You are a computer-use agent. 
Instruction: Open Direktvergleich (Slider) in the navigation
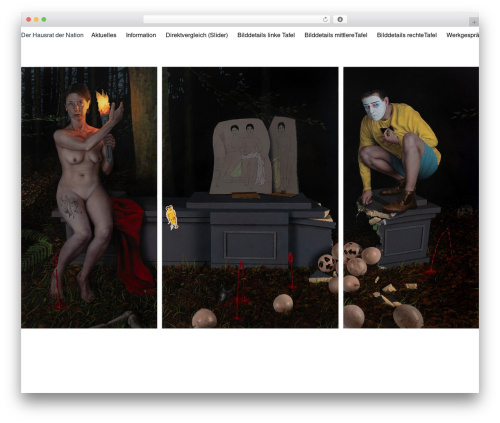coord(197,35)
